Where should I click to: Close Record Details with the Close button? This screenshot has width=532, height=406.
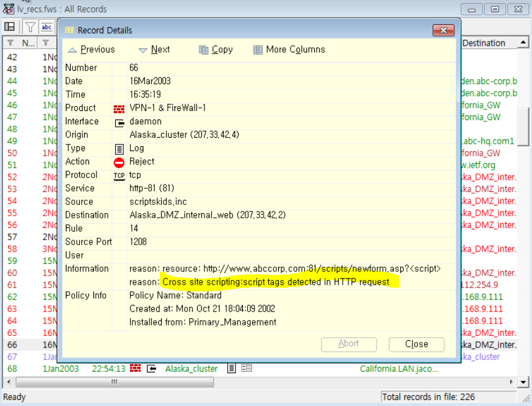coord(416,344)
